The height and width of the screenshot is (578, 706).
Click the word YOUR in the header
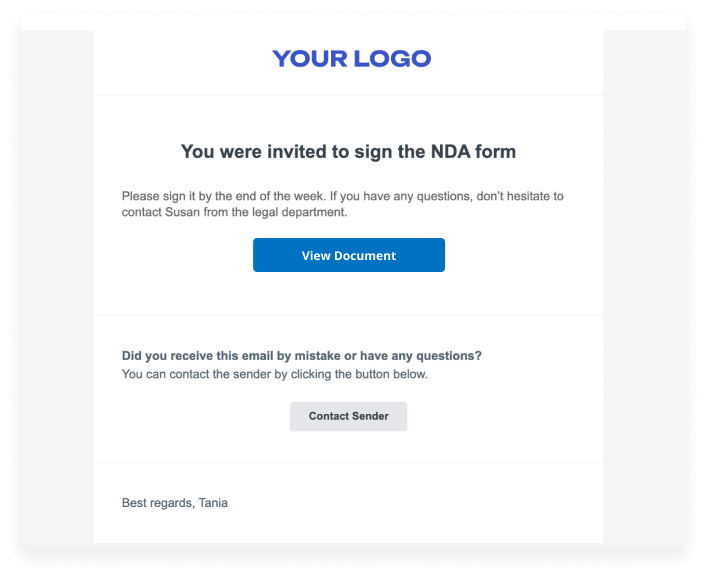click(x=309, y=59)
